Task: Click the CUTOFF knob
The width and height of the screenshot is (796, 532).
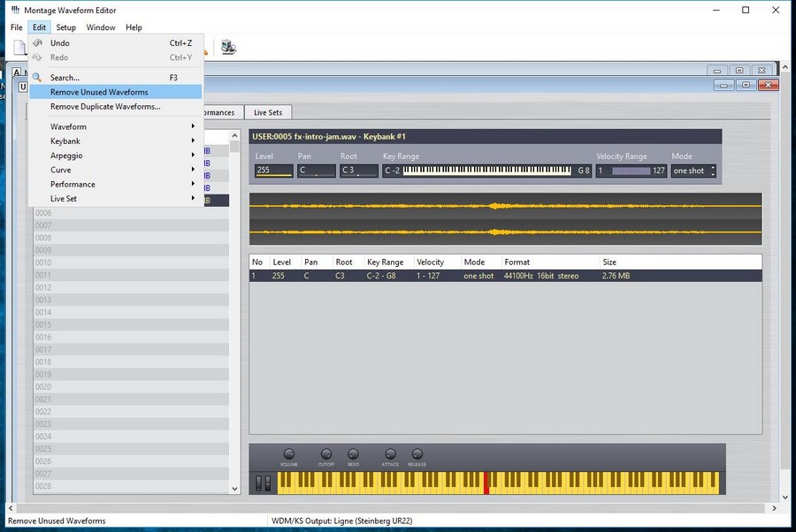Action: pos(326,454)
